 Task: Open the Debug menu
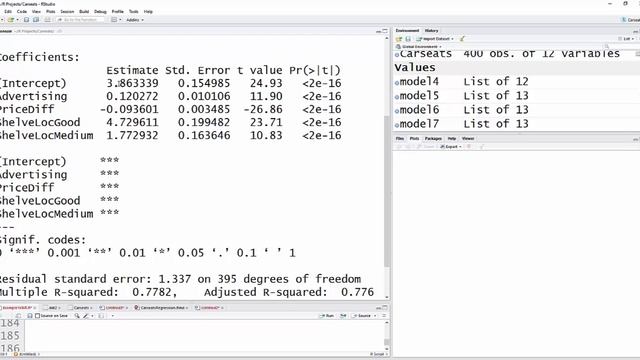[100, 11]
